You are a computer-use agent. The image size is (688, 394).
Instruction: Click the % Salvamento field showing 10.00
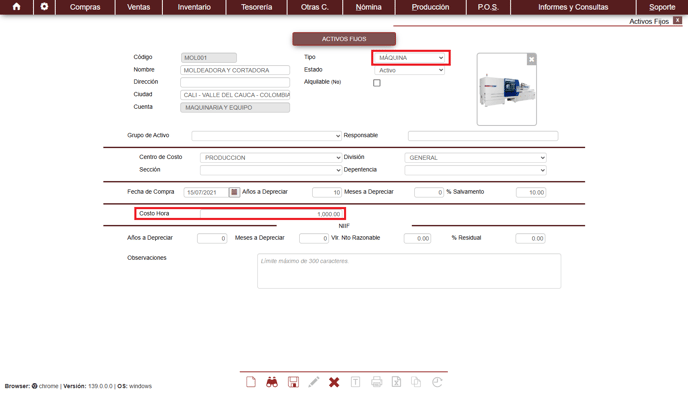click(x=531, y=192)
